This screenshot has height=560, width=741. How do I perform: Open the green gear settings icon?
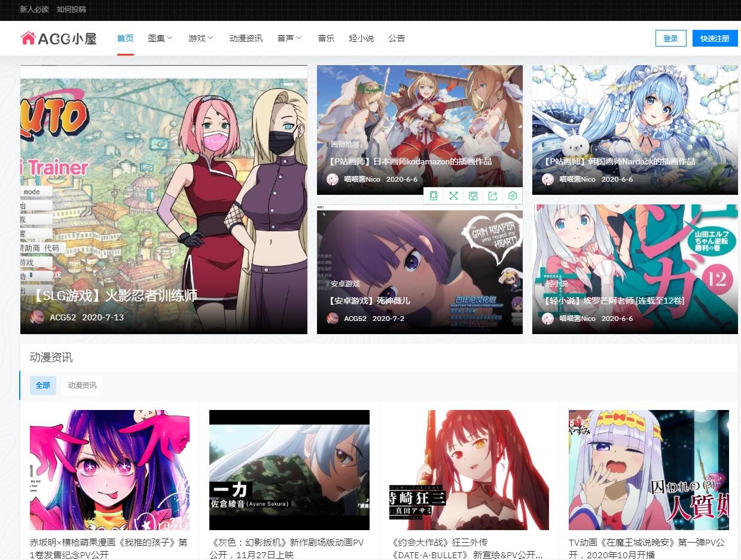[x=513, y=196]
